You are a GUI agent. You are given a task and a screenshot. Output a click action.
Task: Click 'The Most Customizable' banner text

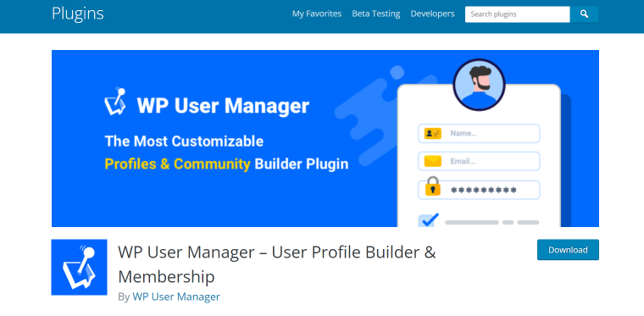coord(184,141)
